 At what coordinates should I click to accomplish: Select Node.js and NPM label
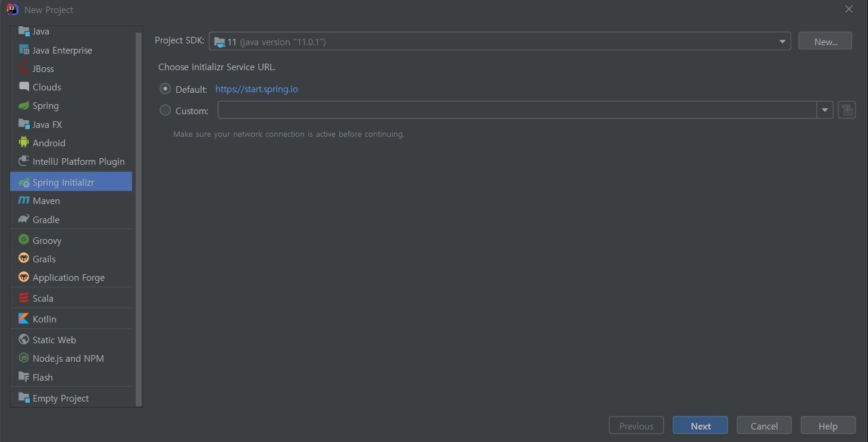click(68, 358)
